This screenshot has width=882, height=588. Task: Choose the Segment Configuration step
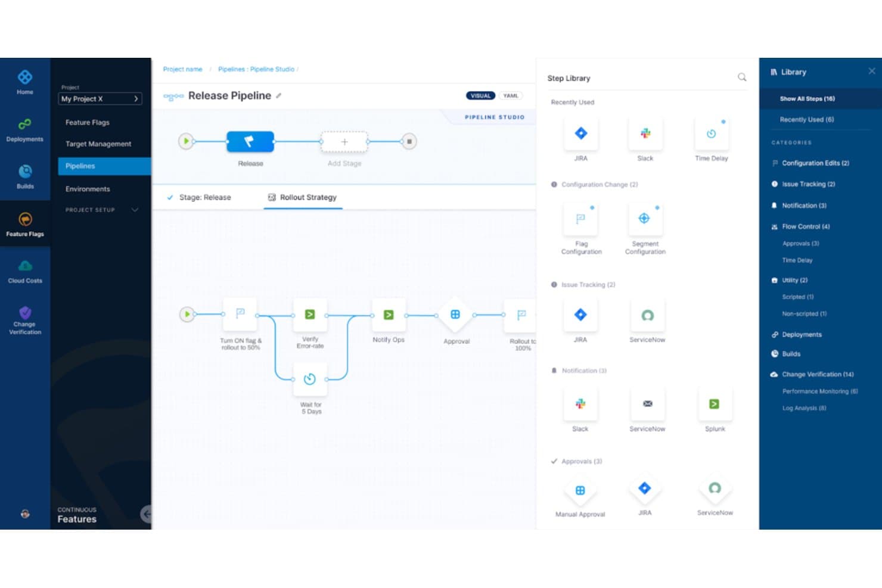pos(645,219)
